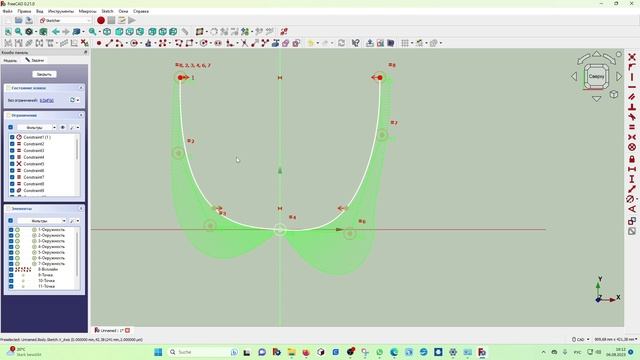Viewport: 640px width, 360px height.
Task: Apply the Lock constraint
Action: [632, 159]
